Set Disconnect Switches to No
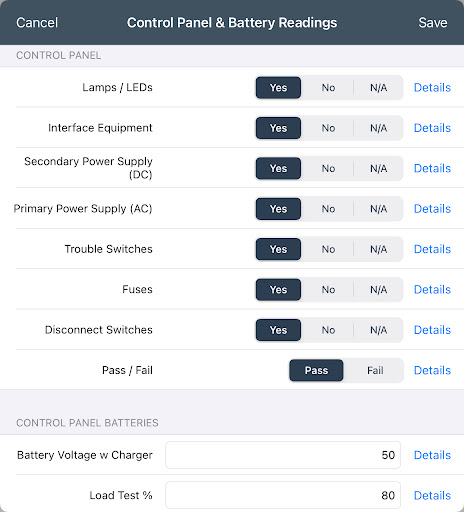 click(x=328, y=330)
